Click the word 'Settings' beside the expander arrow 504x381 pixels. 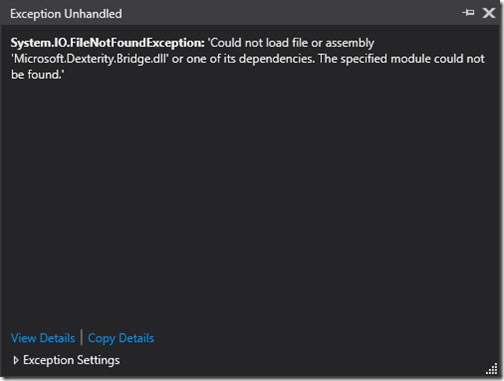[x=98, y=360]
